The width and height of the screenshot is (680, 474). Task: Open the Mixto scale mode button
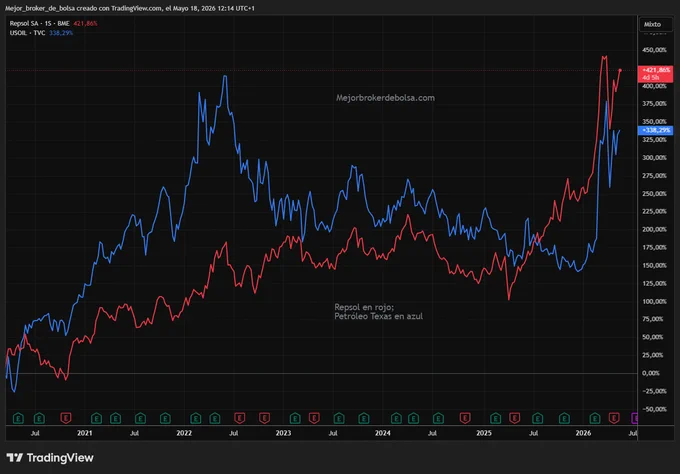point(655,24)
